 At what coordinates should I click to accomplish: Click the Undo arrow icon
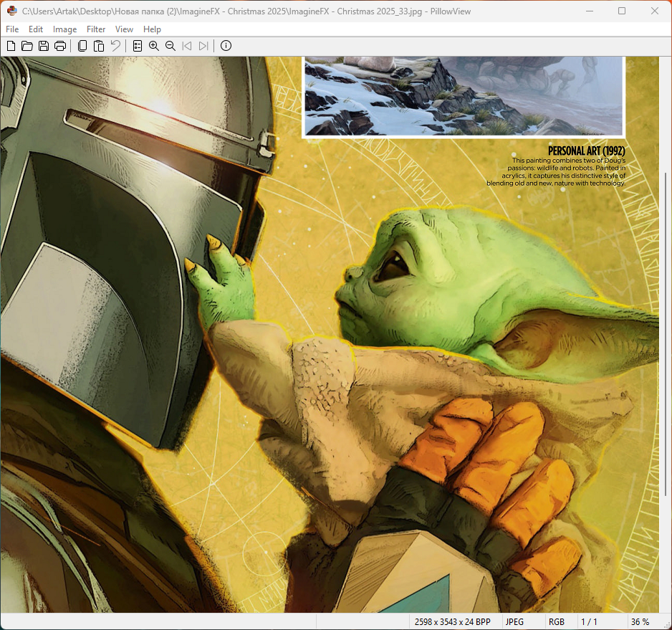pyautogui.click(x=115, y=46)
